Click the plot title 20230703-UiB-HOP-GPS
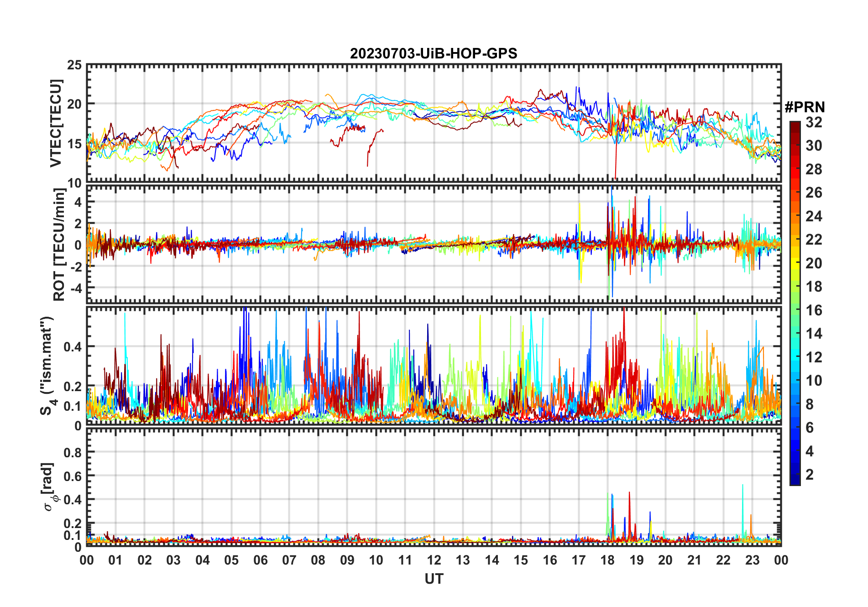This screenshot has height=607, width=868. (x=434, y=53)
